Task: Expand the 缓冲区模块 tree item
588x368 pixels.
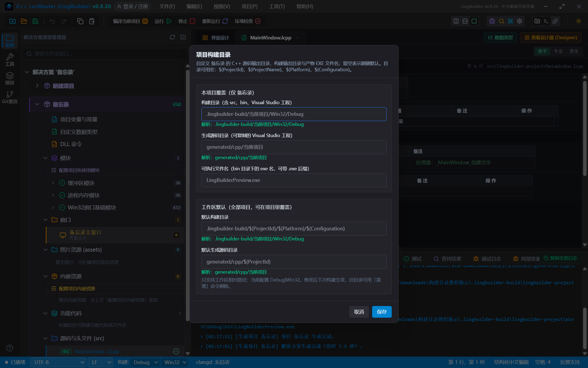Action: (x=53, y=183)
